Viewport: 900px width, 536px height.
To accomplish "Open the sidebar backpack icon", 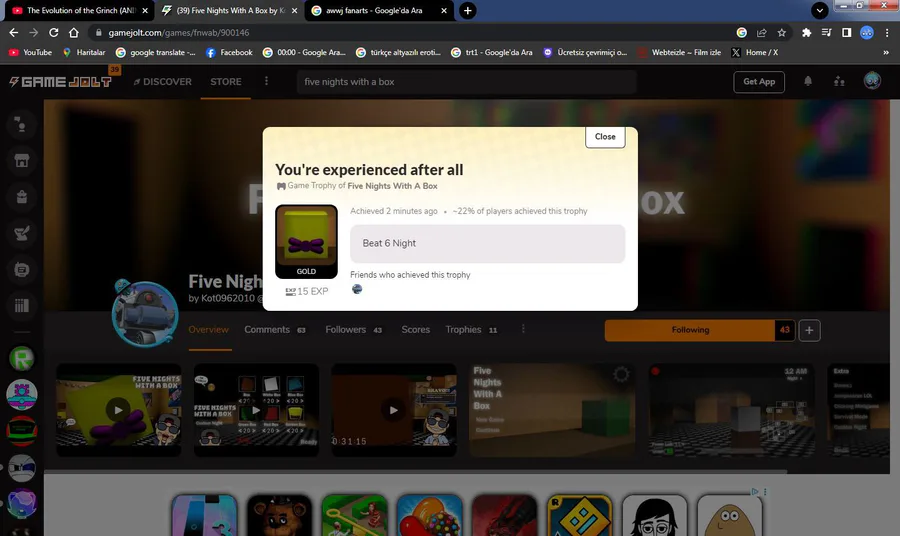I will tap(22, 197).
